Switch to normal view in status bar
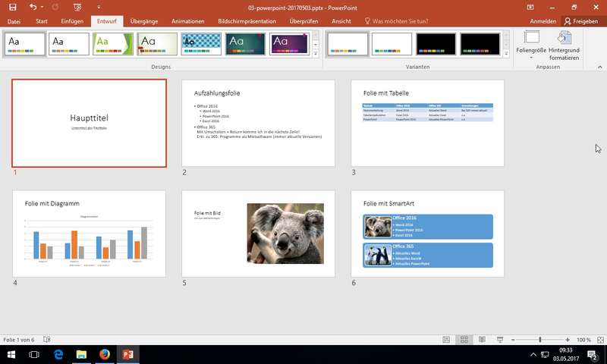This screenshot has width=607, height=364. pyautogui.click(x=445, y=340)
